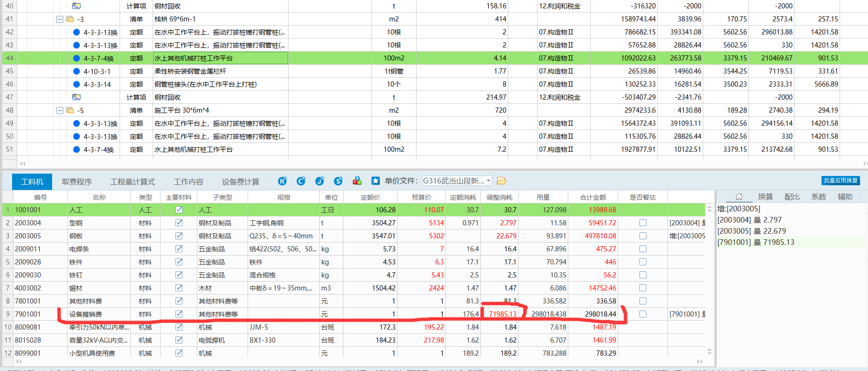The width and height of the screenshot is (868, 371).
Task: Select the 柔性桥安装钢管金属栏杆 row
Action: click(x=434, y=71)
